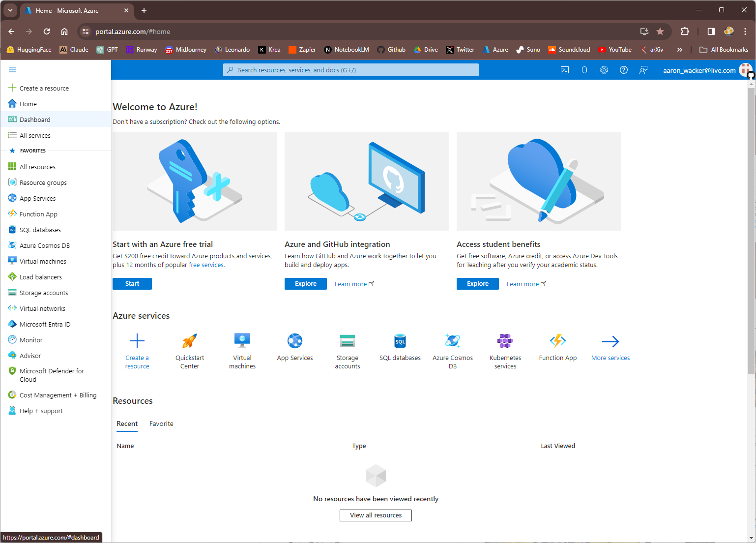
Task: Click Create a resource plus tile
Action: [x=137, y=351]
